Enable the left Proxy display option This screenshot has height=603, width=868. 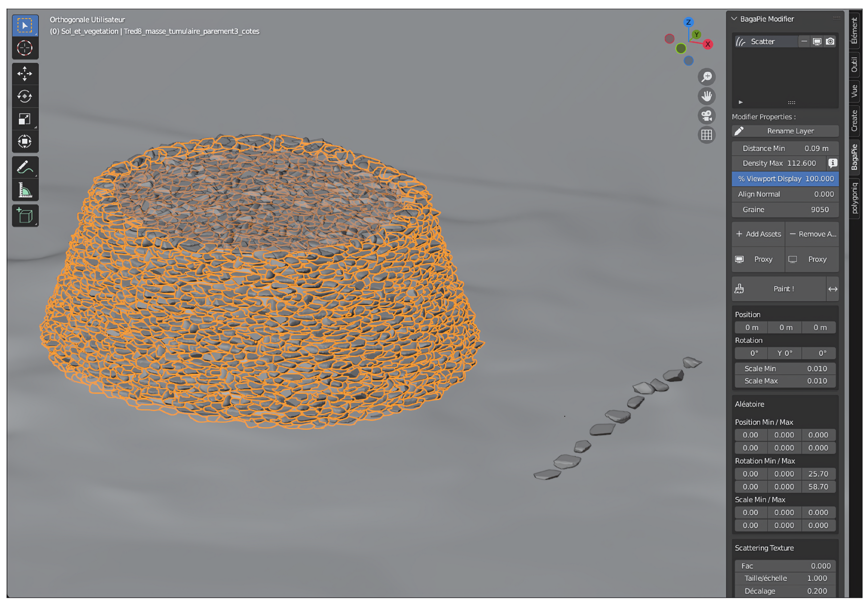pos(758,259)
